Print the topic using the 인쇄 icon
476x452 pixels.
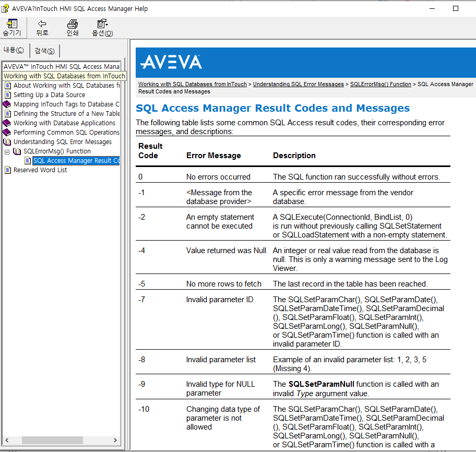pos(72,23)
